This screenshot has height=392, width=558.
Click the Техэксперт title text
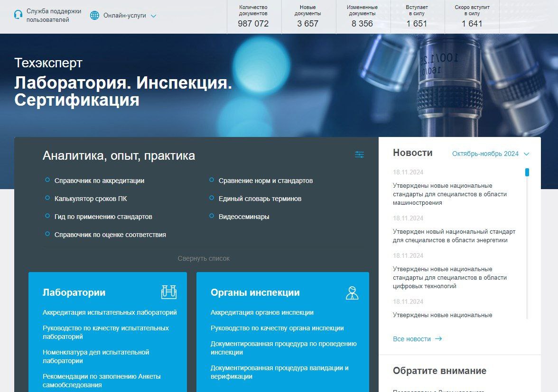click(x=48, y=63)
